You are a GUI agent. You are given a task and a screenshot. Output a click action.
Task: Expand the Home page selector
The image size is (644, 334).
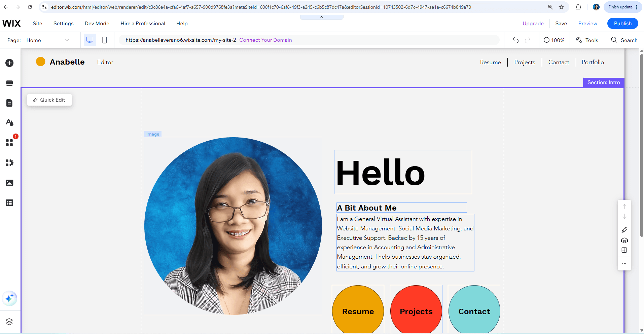pos(67,40)
